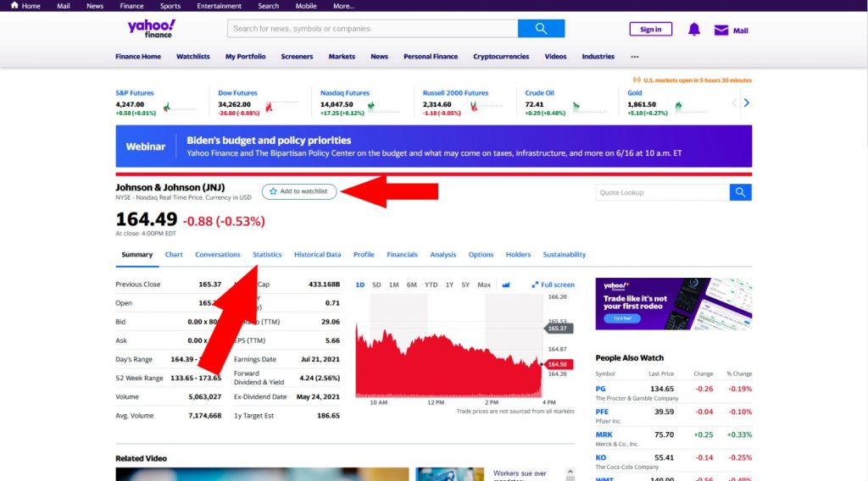Image resolution: width=868 pixels, height=481 pixels.
Task: Open Mail via the envelope icon
Action: click(721, 30)
